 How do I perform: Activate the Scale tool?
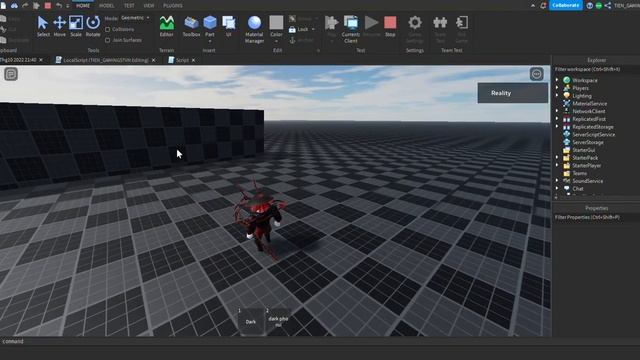[76, 26]
